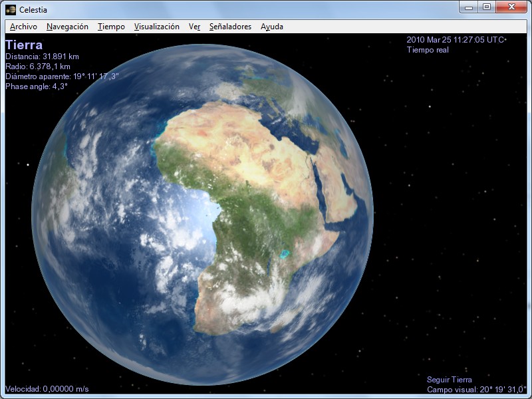This screenshot has width=532, height=399.
Task: Click the date '2010 Mar 25 11:27:05 UTC'
Action: [x=455, y=40]
